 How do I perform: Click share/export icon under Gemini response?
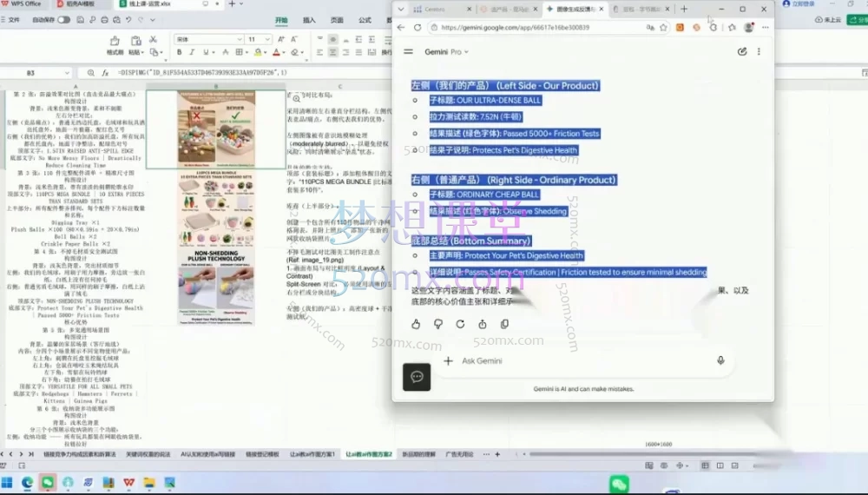[x=482, y=324]
